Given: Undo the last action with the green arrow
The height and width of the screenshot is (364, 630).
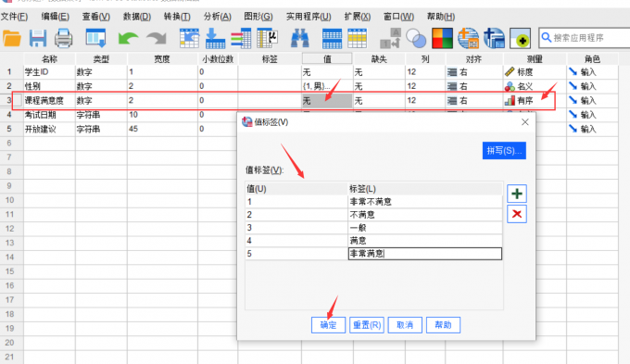Looking at the screenshot, I should tap(128, 39).
